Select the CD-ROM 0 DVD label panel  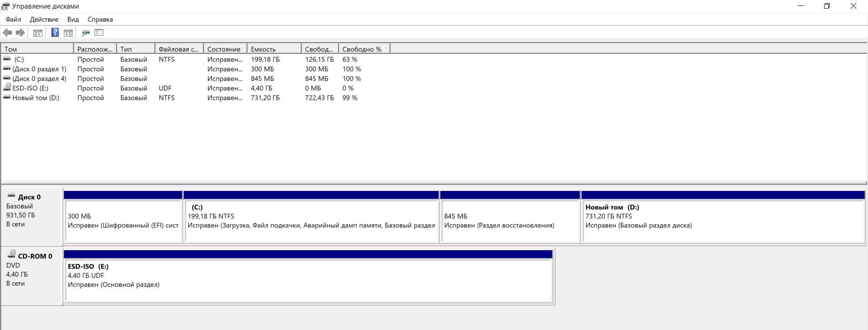pos(32,276)
